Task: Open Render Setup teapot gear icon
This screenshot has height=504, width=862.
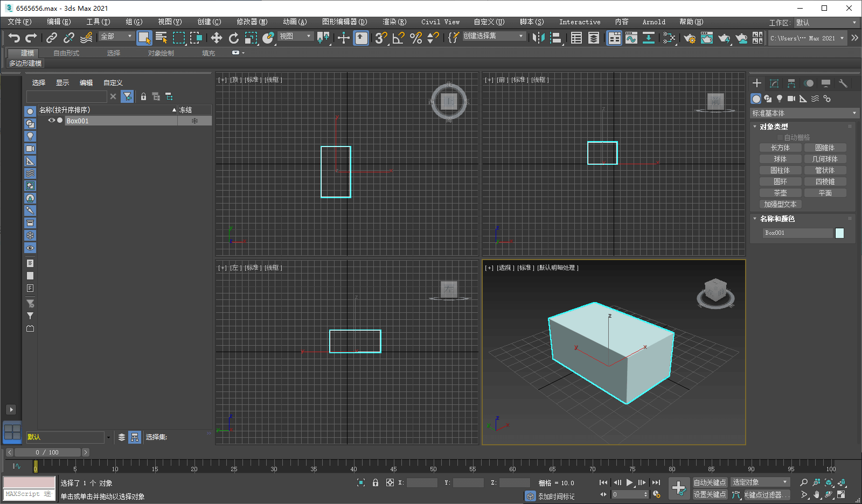Action: point(690,38)
